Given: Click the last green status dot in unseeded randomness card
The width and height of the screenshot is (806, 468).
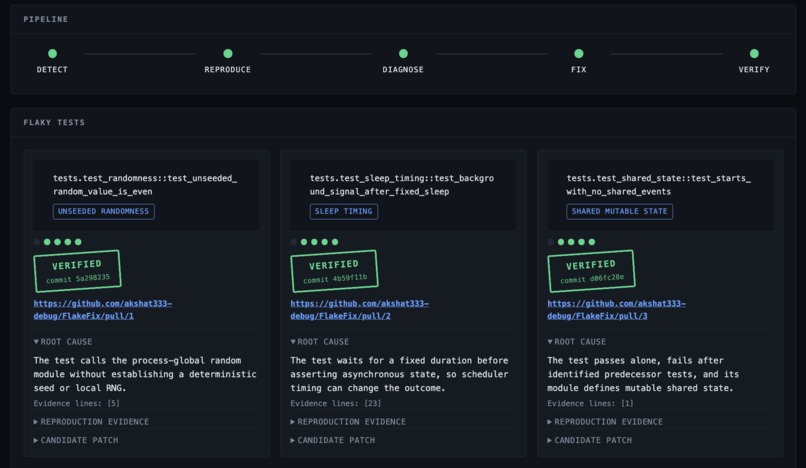Looking at the screenshot, I should click(x=78, y=242).
